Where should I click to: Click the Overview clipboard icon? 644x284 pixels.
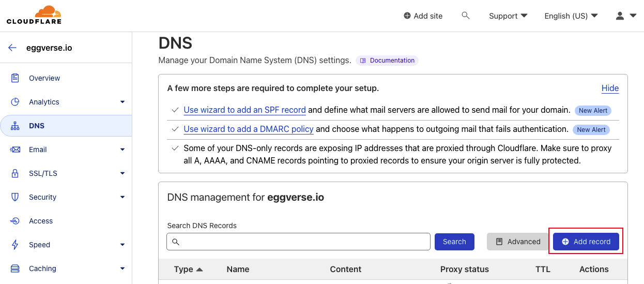[x=15, y=78]
